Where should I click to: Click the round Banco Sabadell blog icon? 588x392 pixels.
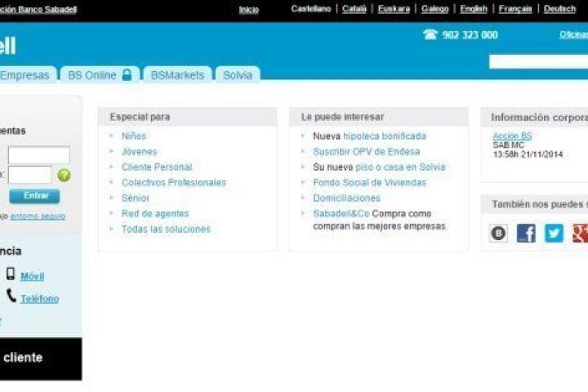(498, 234)
